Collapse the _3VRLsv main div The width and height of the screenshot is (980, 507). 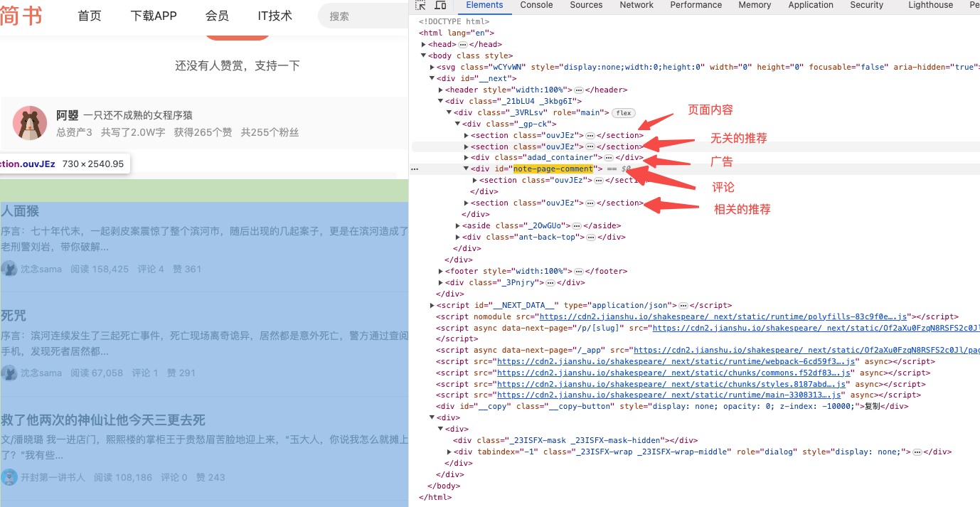449,112
